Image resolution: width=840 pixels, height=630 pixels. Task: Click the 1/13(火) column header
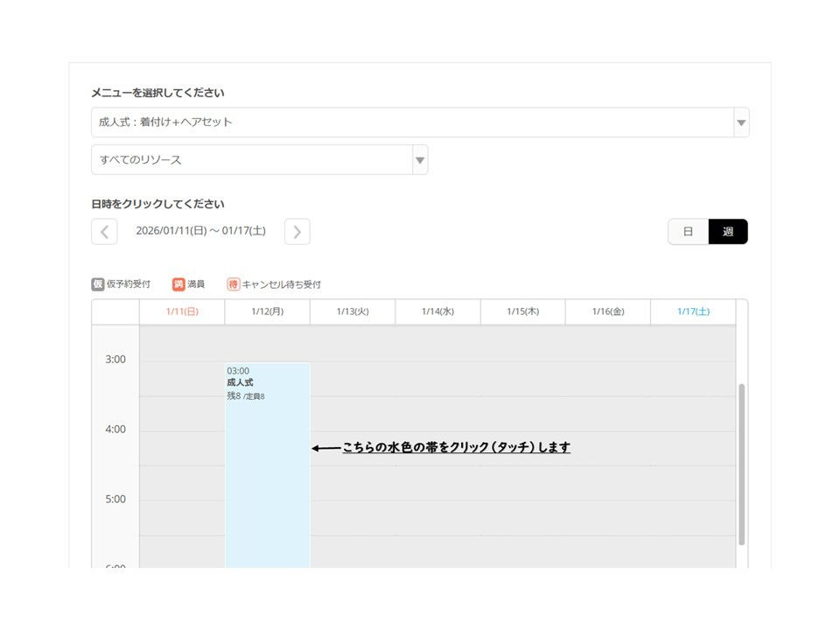point(353,311)
